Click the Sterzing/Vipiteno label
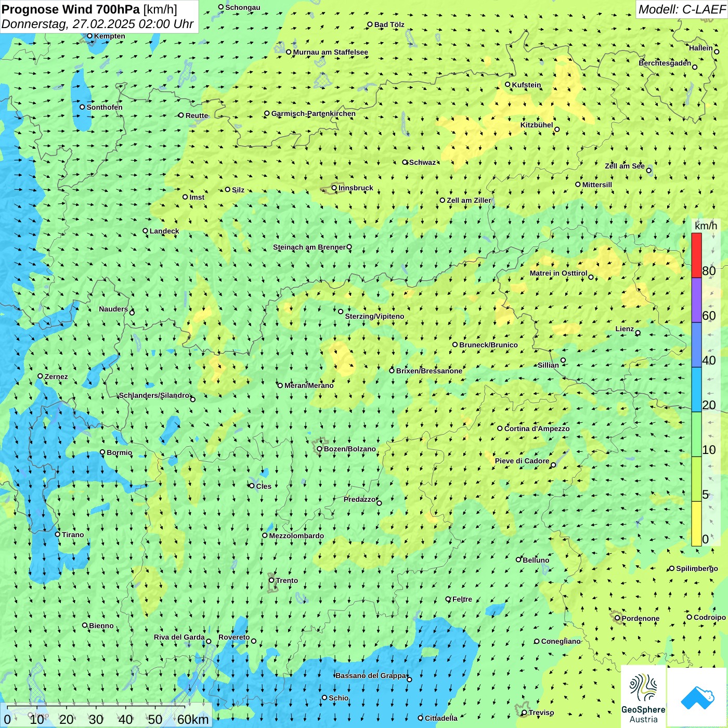The image size is (728, 728). click(374, 316)
